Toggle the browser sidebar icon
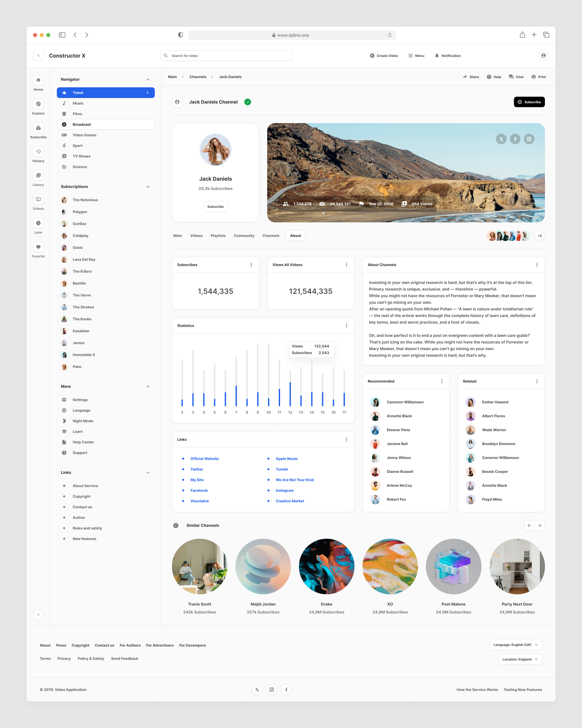 tap(62, 35)
